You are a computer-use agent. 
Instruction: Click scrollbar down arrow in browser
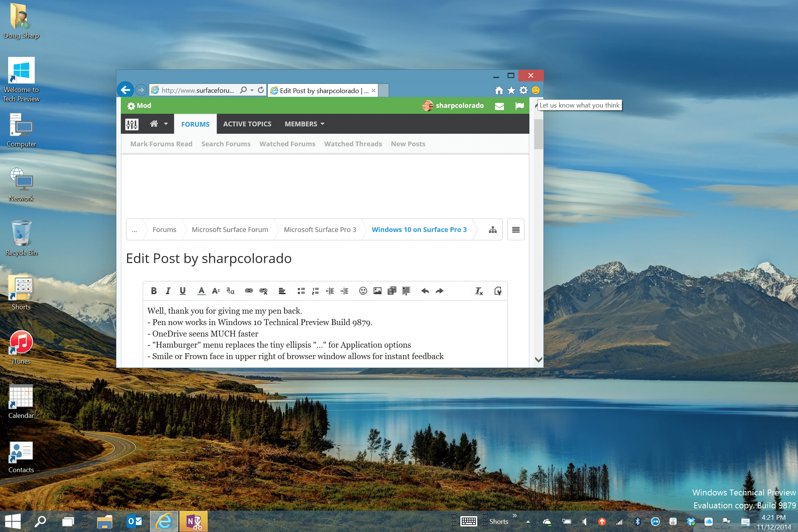click(538, 359)
